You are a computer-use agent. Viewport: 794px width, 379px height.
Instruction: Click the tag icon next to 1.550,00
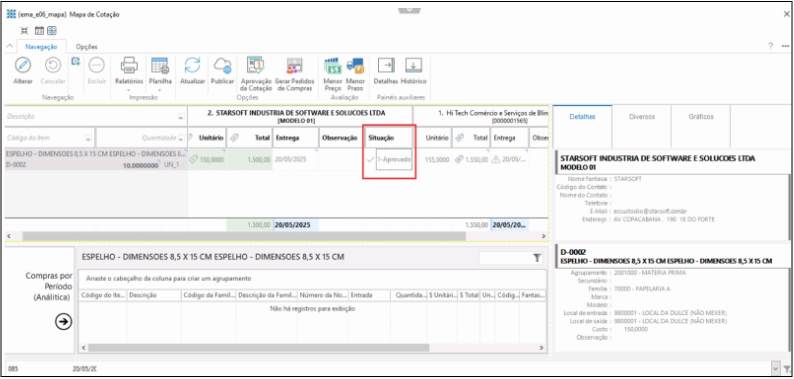[x=458, y=159]
